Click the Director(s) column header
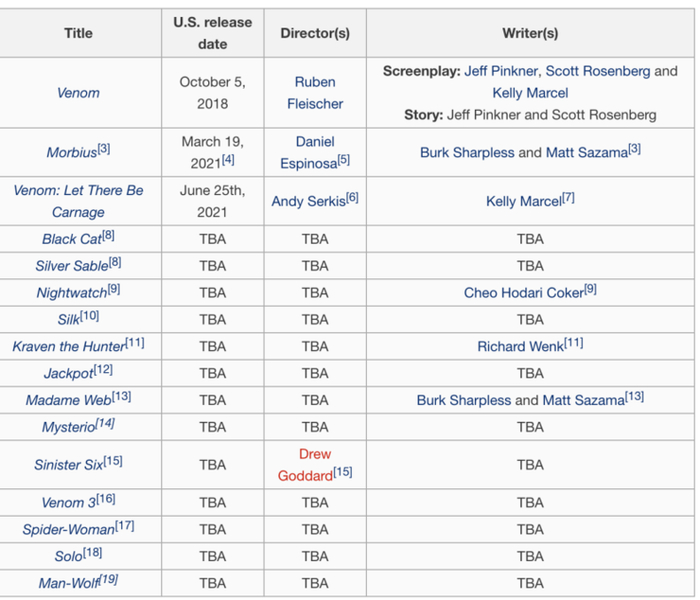This screenshot has height=600, width=700. pos(315,33)
